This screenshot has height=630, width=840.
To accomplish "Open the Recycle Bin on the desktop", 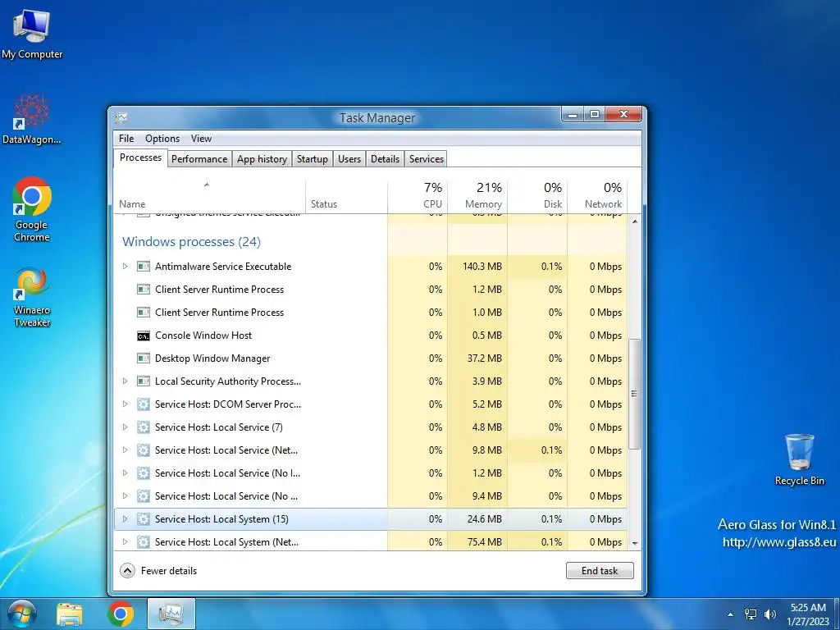I will pyautogui.click(x=799, y=459).
